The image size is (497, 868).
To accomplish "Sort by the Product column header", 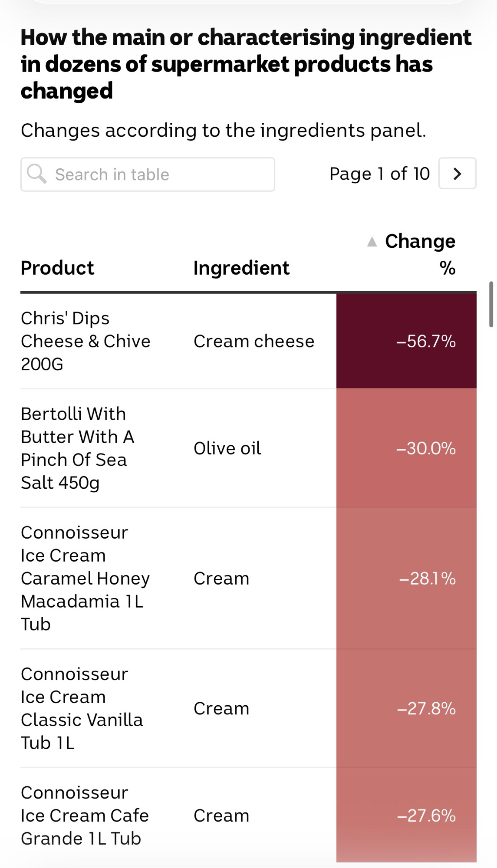I will (57, 268).
